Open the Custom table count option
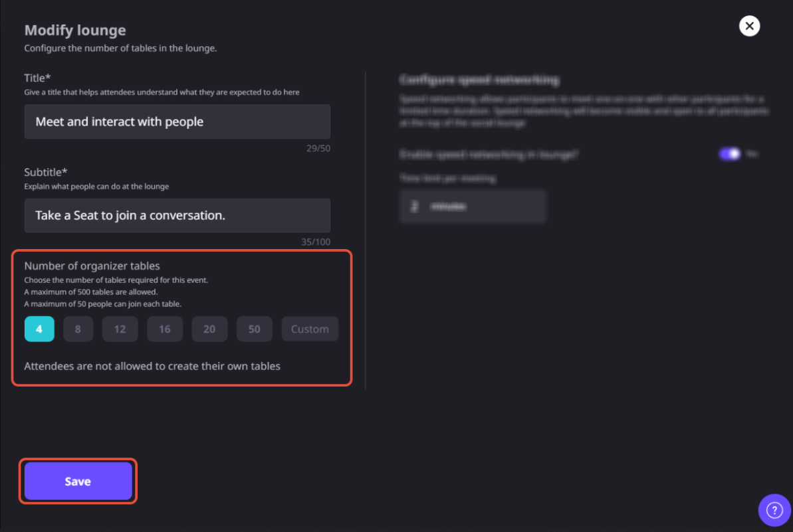This screenshot has width=793, height=532. (310, 329)
